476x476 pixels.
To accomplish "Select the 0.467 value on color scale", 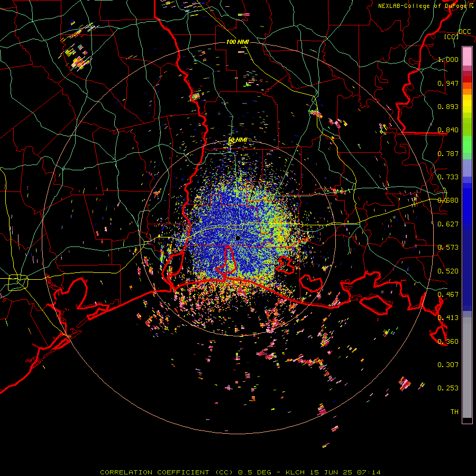I will 448,295.
